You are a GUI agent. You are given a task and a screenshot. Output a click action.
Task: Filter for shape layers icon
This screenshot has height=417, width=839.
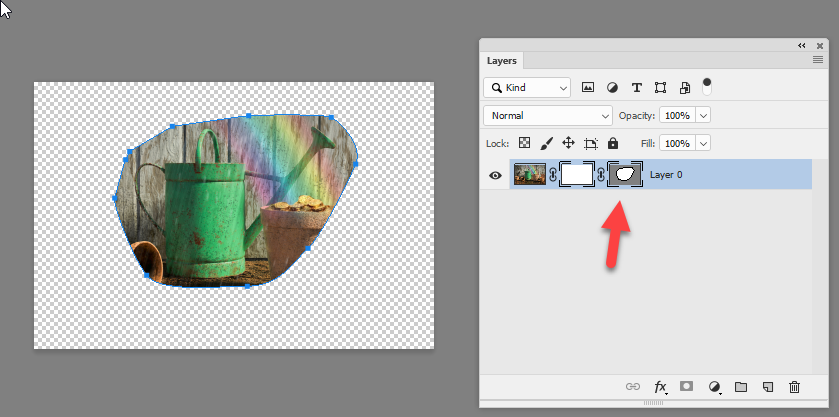pos(660,87)
